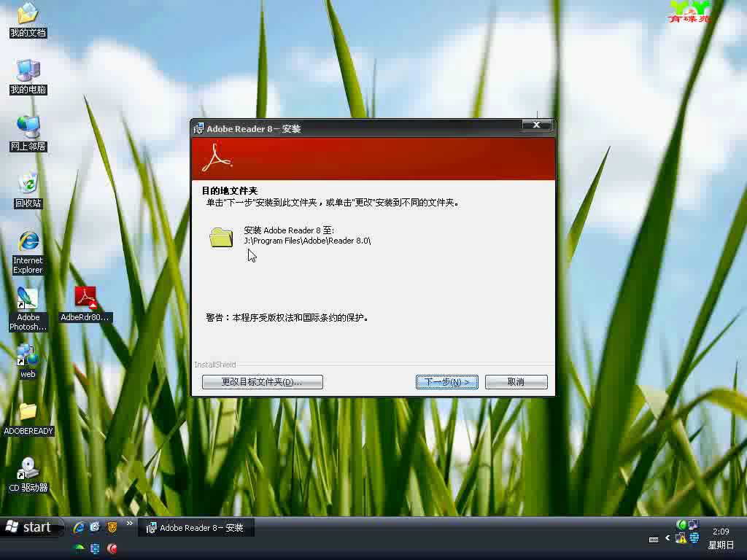The height and width of the screenshot is (560, 747).
Task: Show hidden tray icons arrow
Action: click(x=667, y=538)
